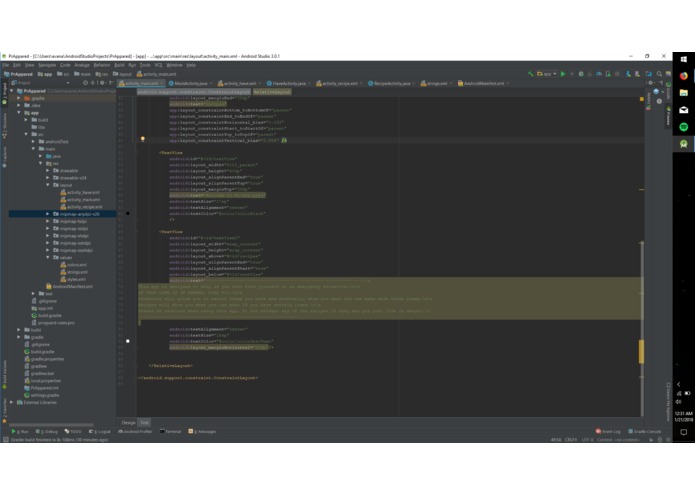This screenshot has width=695, height=494.
Task: Select activity_have.xml in project tree
Action: pyautogui.click(x=80, y=192)
